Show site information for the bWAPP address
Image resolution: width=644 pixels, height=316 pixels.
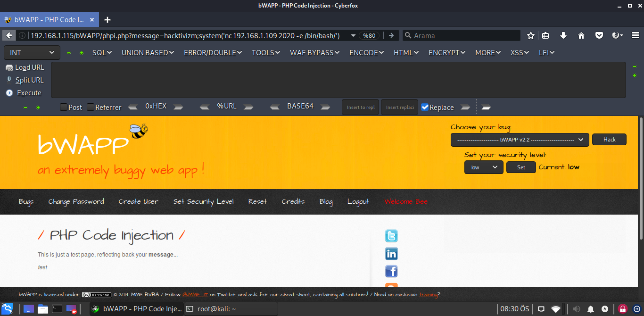22,36
